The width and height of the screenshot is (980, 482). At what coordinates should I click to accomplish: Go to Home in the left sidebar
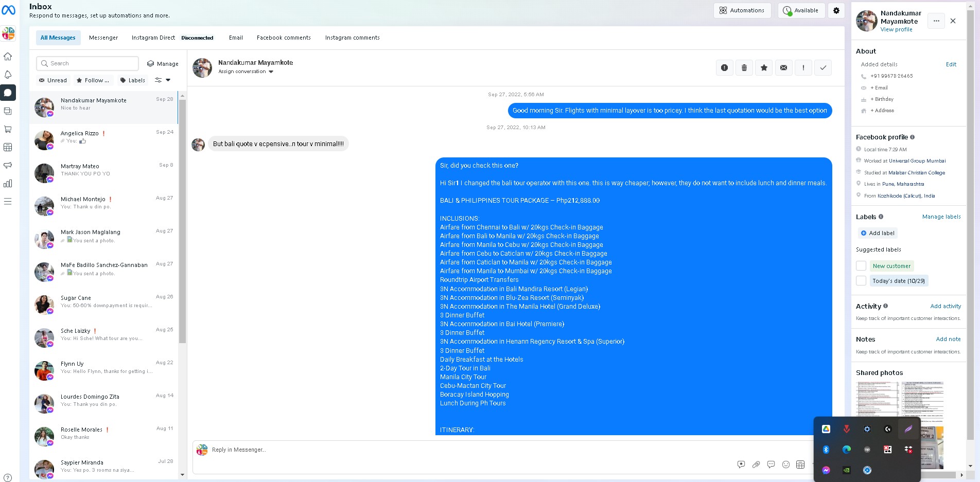tap(8, 57)
